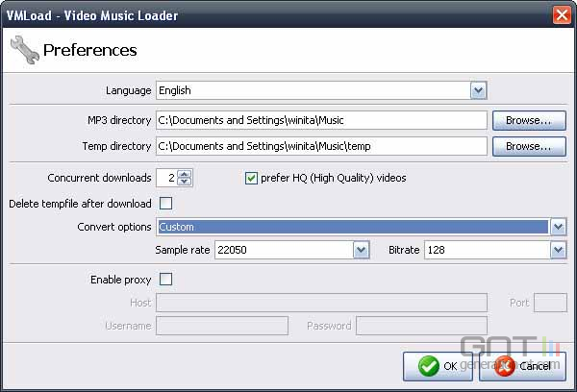Click the 'Preferences' heading text
This screenshot has height=392, width=577.
coord(90,50)
